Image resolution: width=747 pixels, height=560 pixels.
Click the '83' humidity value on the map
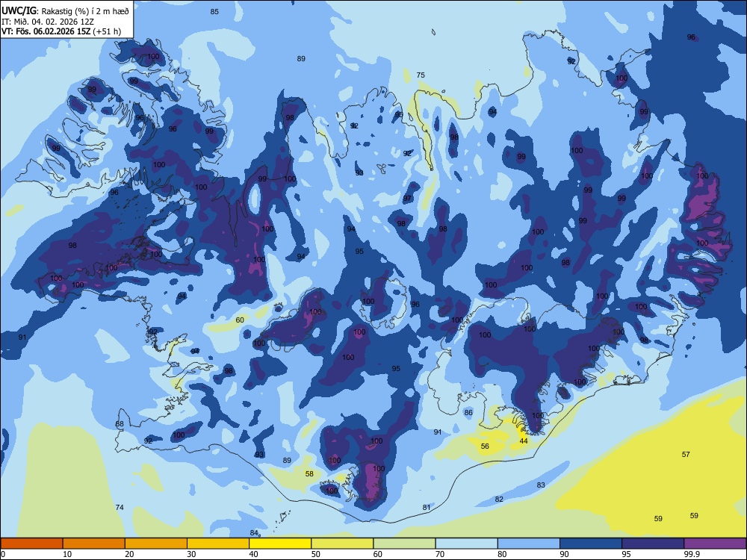coord(541,485)
